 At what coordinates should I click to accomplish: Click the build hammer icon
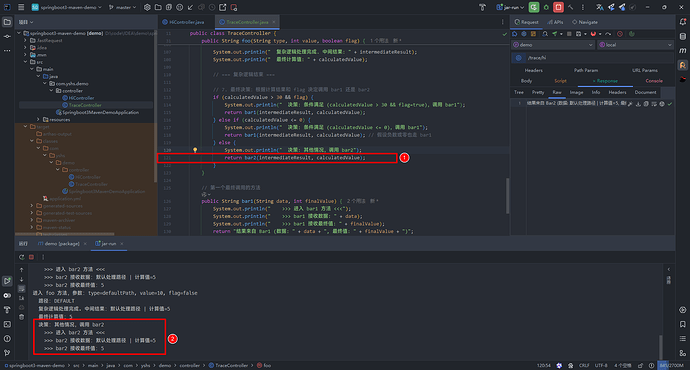coord(571,7)
